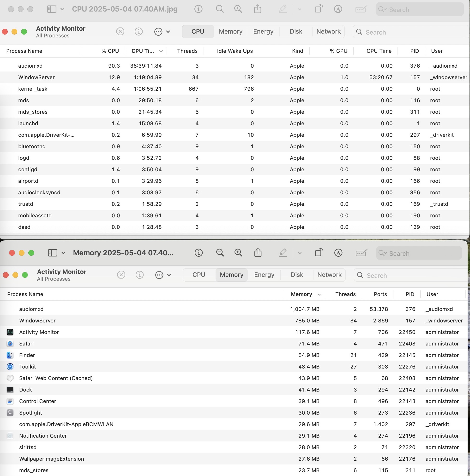
Task: Rotate the Memory image
Action: (319, 252)
